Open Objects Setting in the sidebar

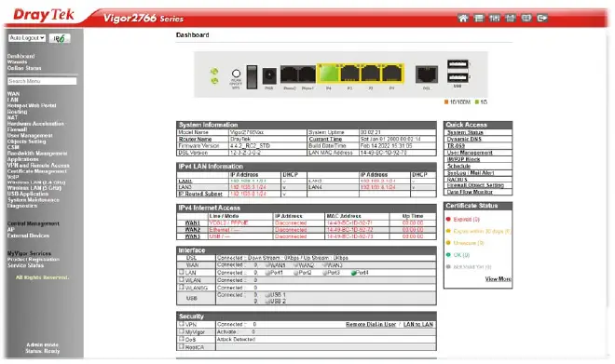pos(26,142)
